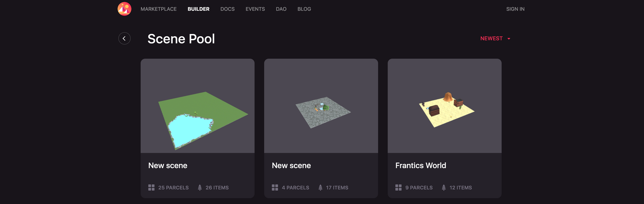
Task: Open the MARKETPLACE nav item
Action: [158, 9]
